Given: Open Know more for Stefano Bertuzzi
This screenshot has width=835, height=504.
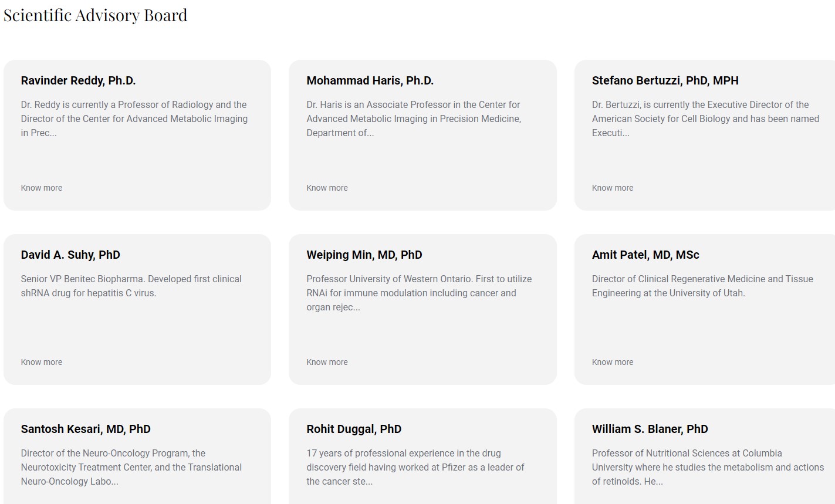Looking at the screenshot, I should pyautogui.click(x=613, y=188).
